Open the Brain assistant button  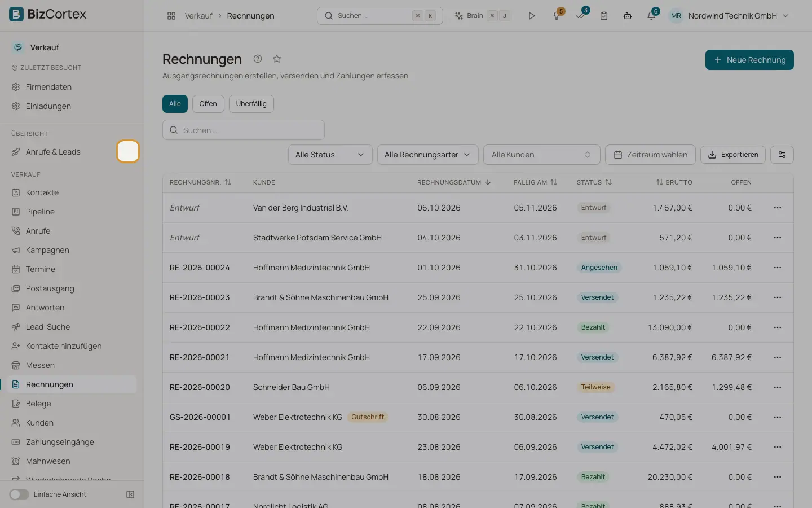click(482, 16)
